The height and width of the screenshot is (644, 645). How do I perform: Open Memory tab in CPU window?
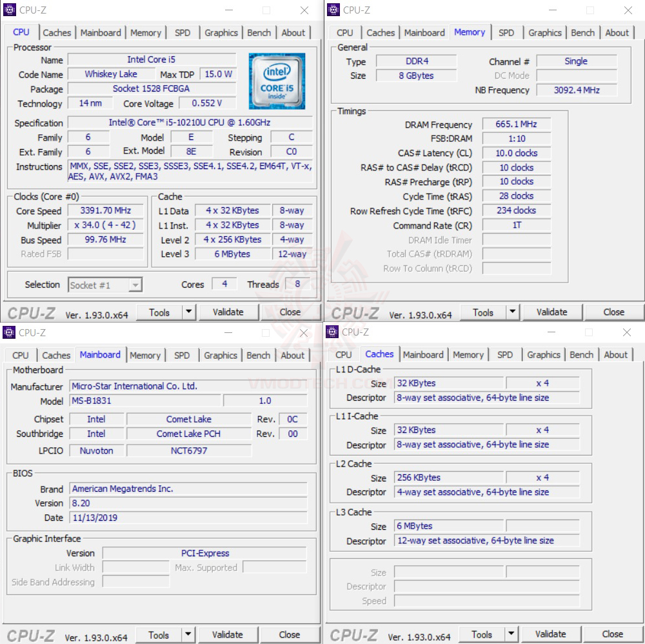[x=146, y=32]
